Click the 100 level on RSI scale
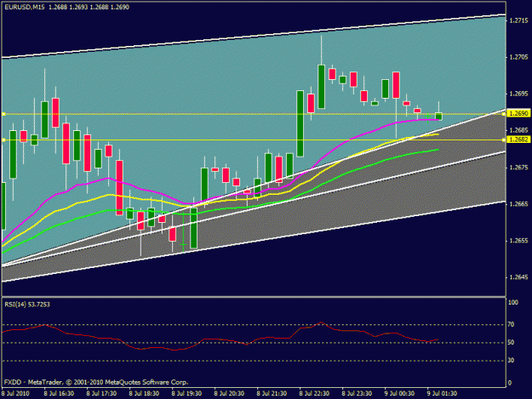The height and width of the screenshot is (399, 532). click(x=513, y=302)
